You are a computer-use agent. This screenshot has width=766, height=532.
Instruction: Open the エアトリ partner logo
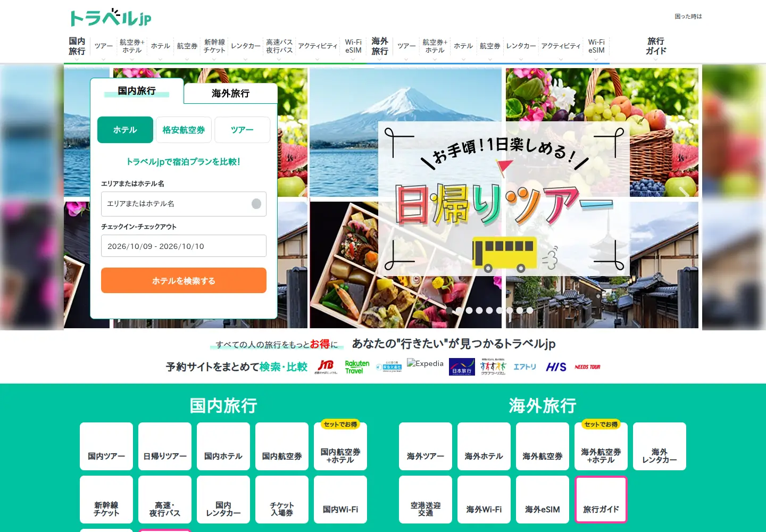524,367
